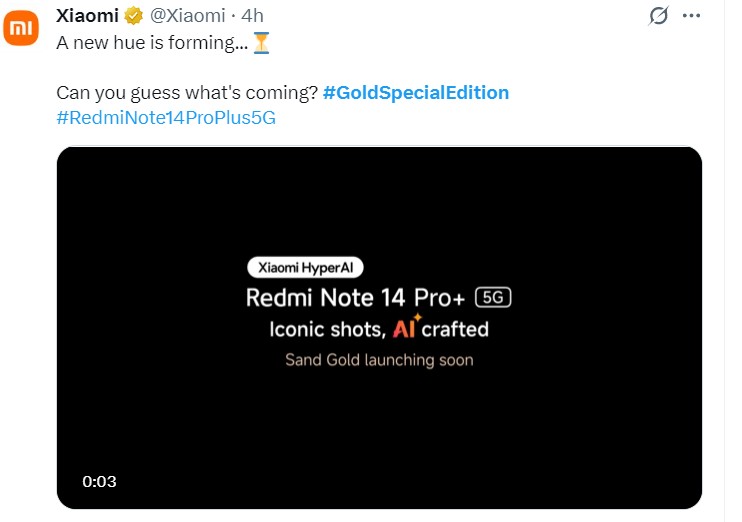Open the Grok explain icon

click(x=659, y=16)
